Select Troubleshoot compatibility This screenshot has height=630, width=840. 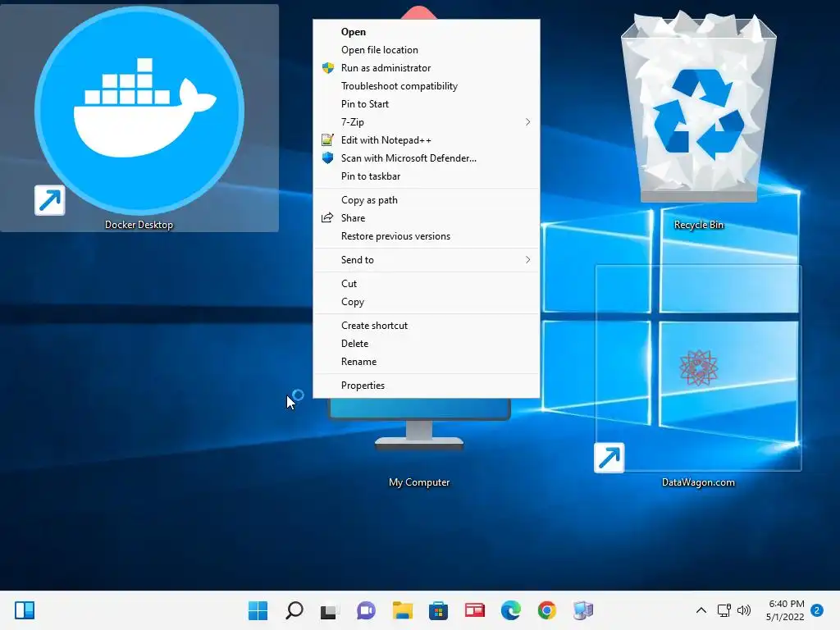[427, 86]
